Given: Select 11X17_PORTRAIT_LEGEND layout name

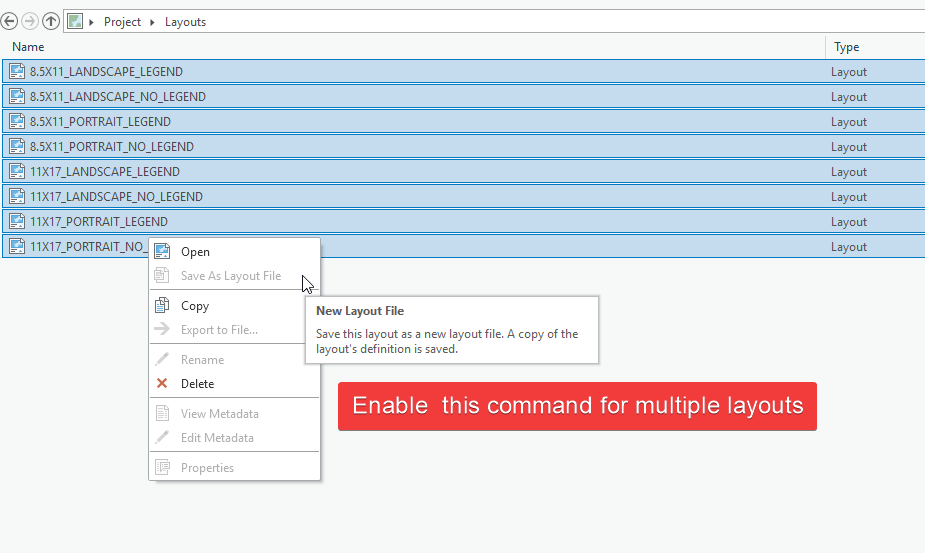Looking at the screenshot, I should [x=99, y=221].
